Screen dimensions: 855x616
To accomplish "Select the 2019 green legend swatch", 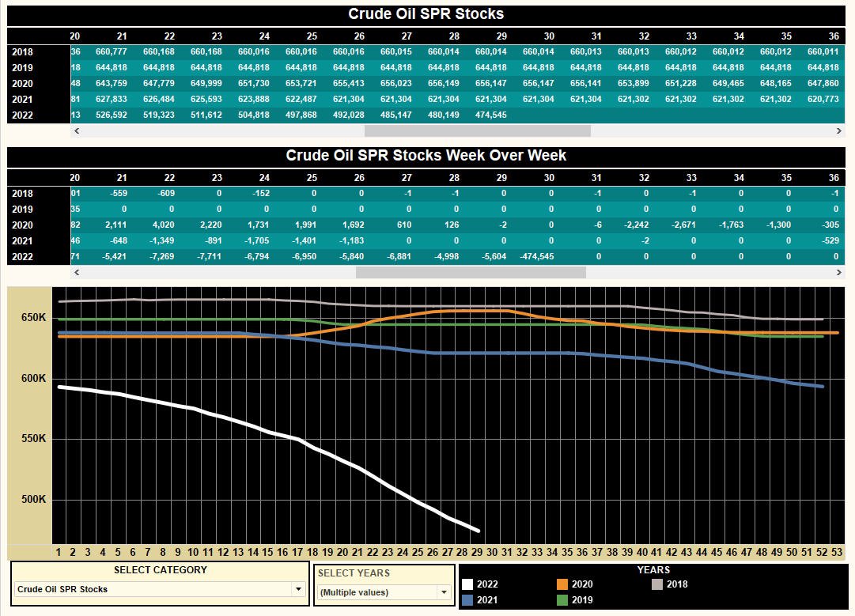I will (562, 600).
